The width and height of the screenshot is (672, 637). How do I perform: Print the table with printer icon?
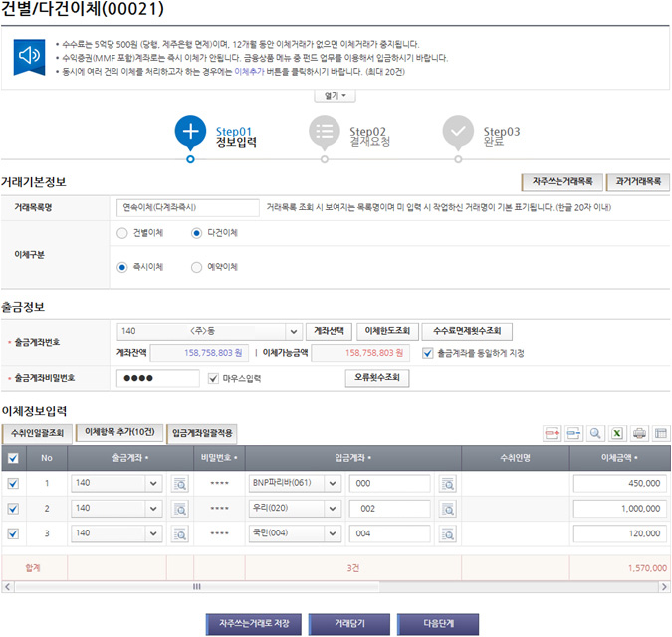tap(639, 434)
